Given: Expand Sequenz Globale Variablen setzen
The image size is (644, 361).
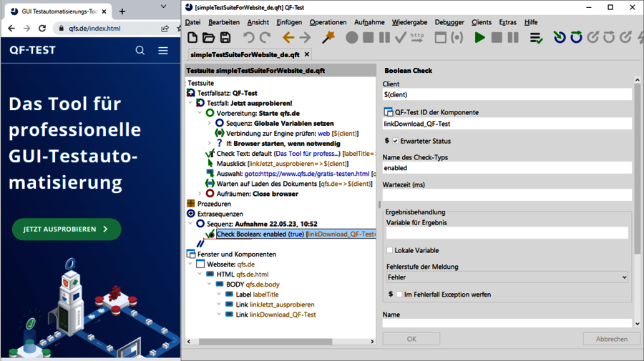Looking at the screenshot, I should tap(209, 123).
